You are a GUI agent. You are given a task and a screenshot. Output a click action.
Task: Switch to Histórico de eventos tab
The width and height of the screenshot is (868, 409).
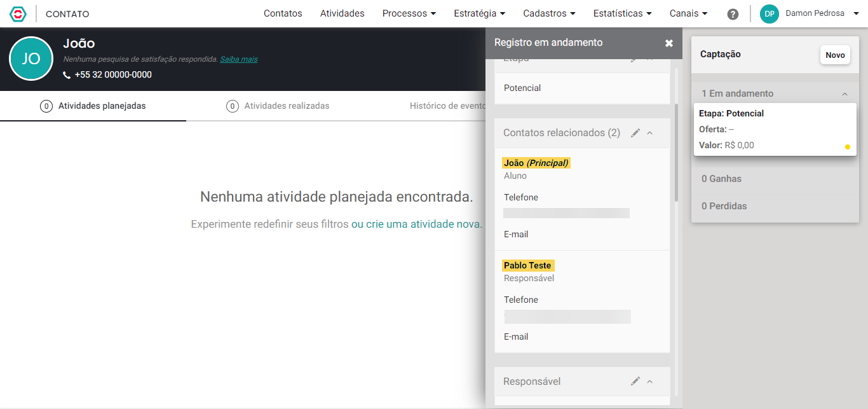click(447, 106)
